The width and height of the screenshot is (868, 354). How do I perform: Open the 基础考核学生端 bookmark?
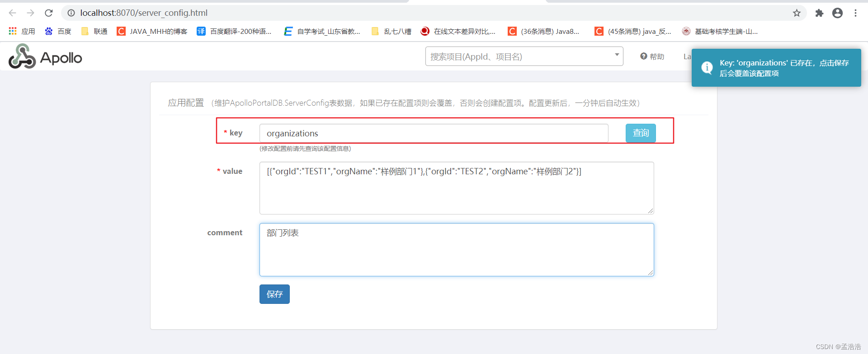click(720, 31)
